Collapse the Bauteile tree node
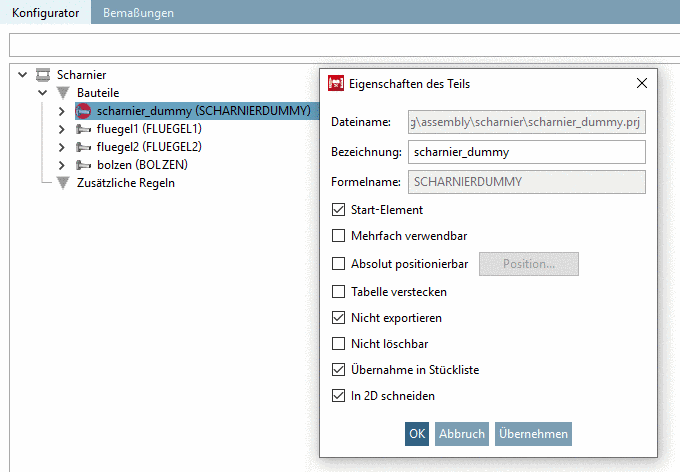 [43, 93]
